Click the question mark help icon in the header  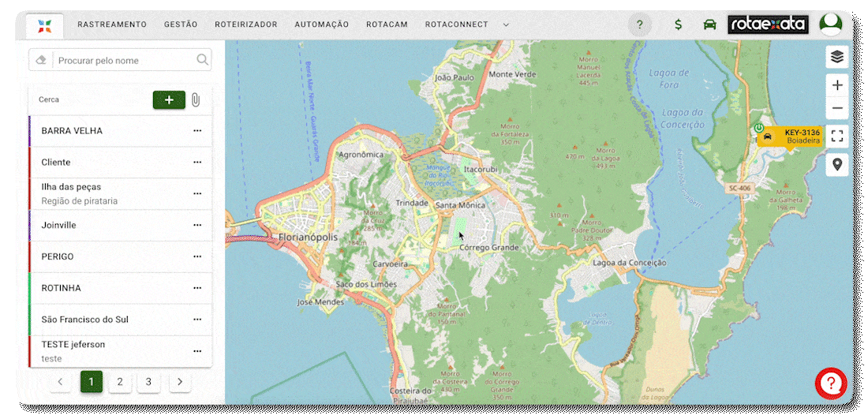[640, 25]
